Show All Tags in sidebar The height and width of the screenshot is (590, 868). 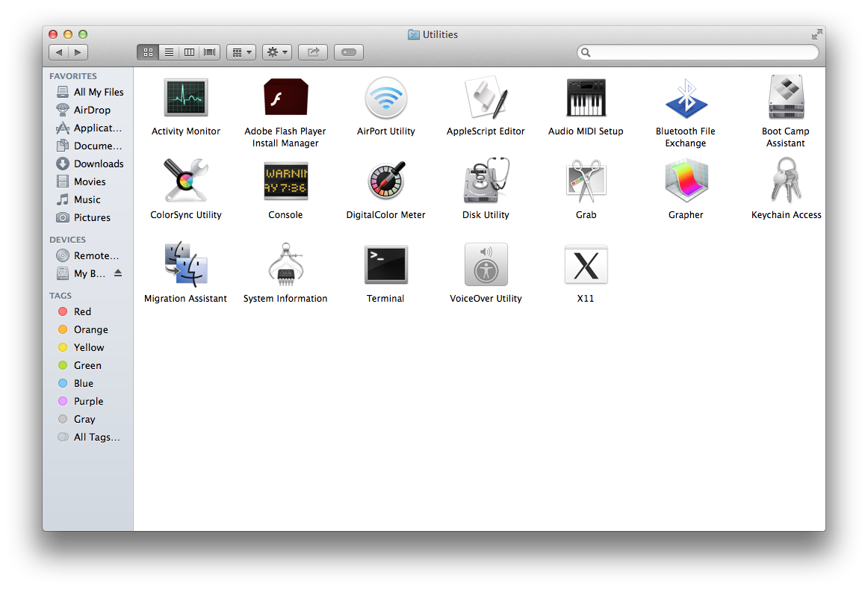[x=89, y=437]
